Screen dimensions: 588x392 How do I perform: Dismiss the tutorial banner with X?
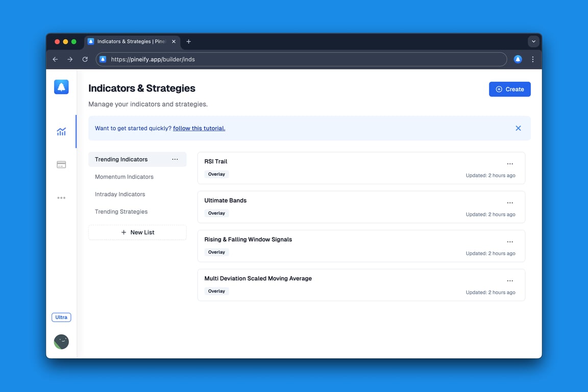(518, 128)
